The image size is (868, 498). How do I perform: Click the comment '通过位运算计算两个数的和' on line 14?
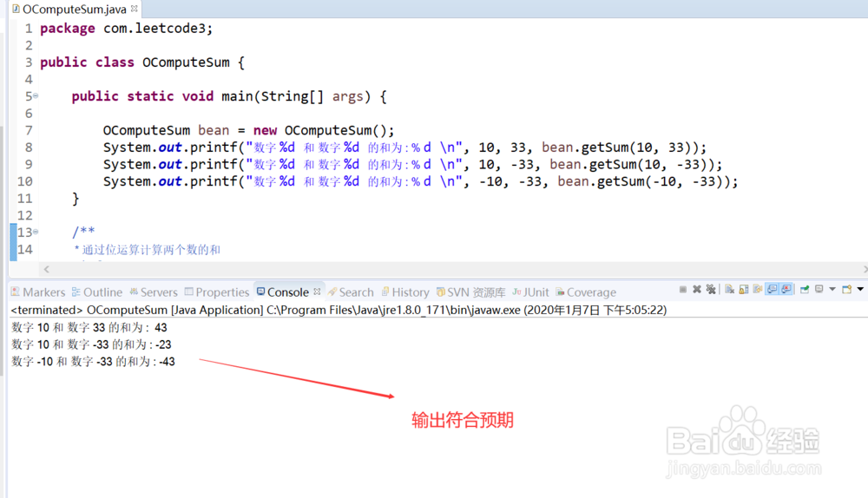(151, 250)
